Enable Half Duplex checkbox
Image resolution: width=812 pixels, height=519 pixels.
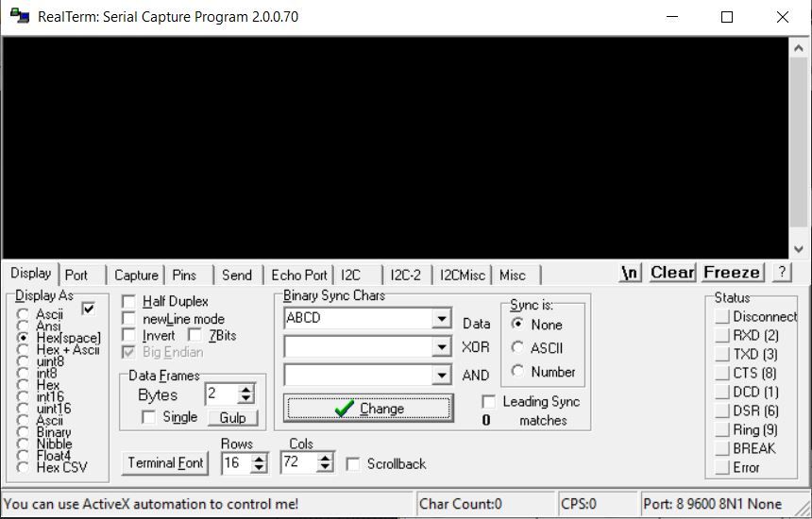click(128, 302)
